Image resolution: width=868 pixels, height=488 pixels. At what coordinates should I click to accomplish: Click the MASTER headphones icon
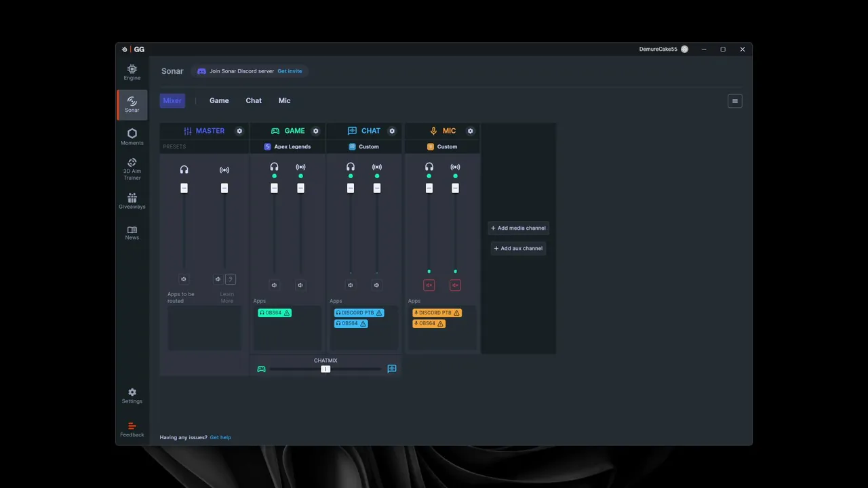point(184,169)
